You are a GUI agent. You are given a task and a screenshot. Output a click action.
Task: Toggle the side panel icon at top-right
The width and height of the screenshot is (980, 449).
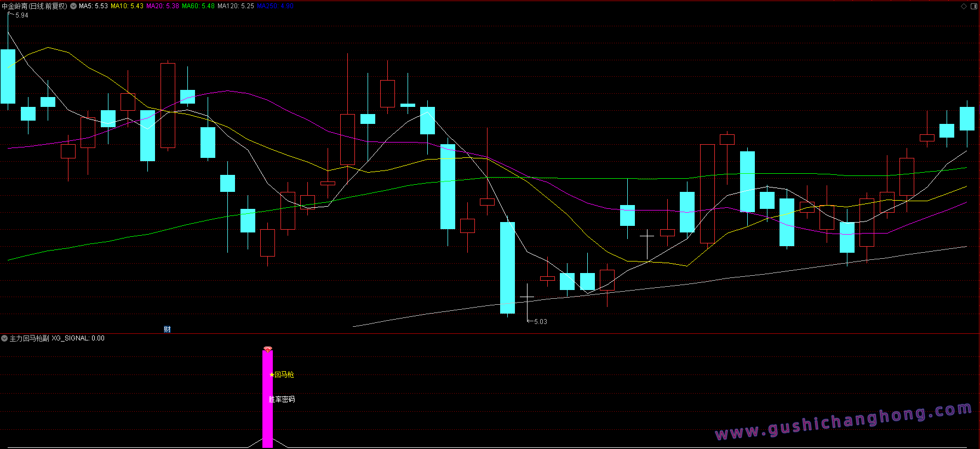tap(973, 6)
